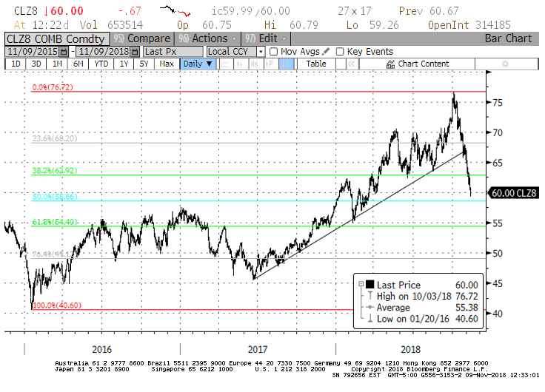Click the black Last Price legend square
Viewport: 545px width, 392px height.
pos(370,285)
